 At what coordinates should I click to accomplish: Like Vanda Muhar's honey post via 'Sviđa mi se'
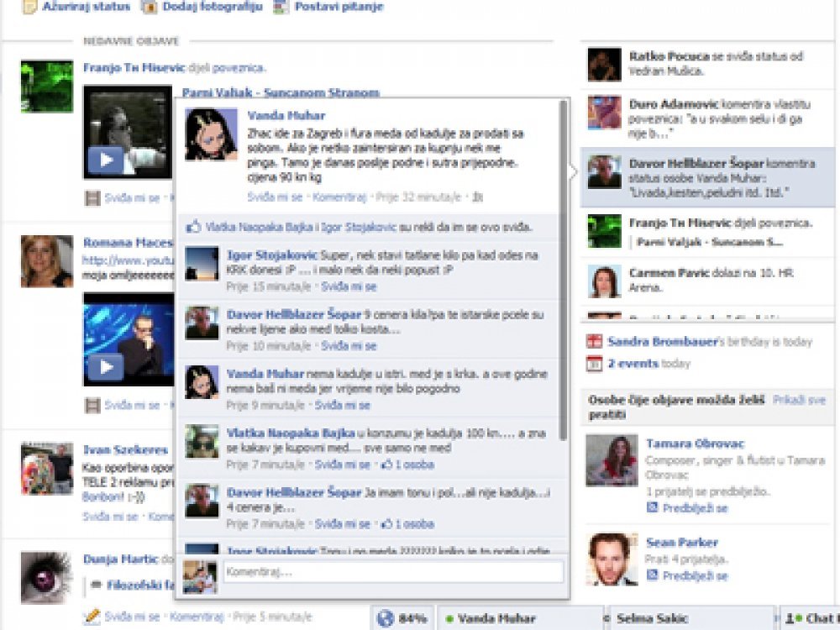(x=275, y=197)
